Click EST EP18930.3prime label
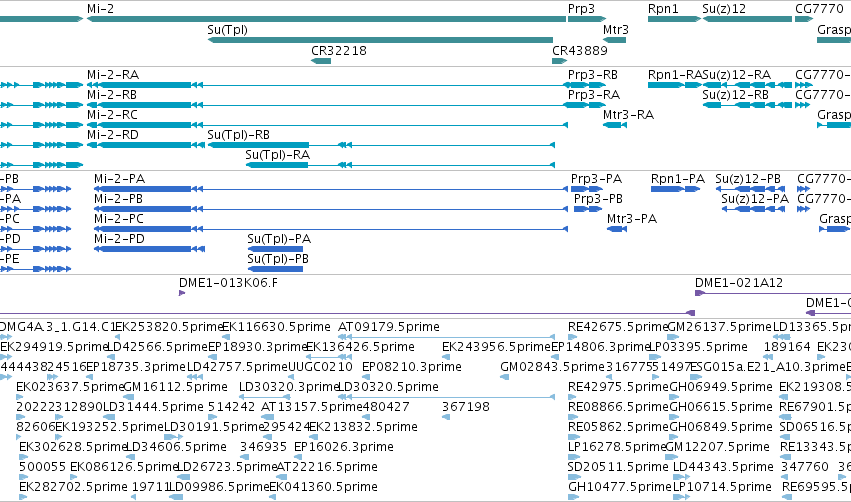Screen dimensions: 851x502 click(258, 347)
